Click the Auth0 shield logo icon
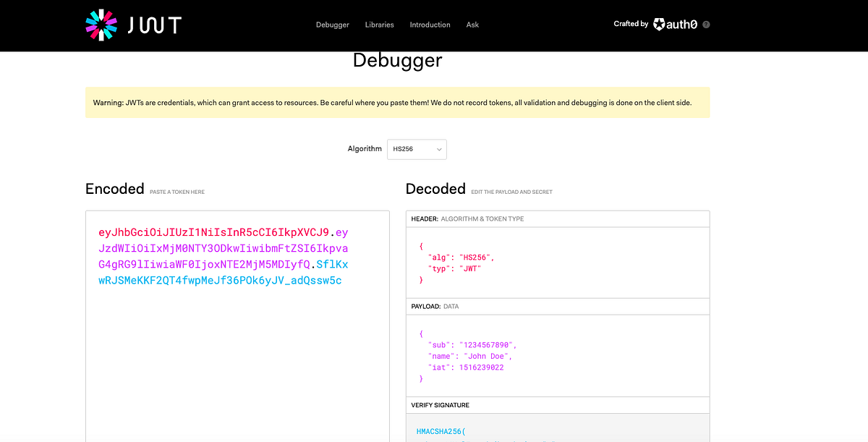 point(659,24)
